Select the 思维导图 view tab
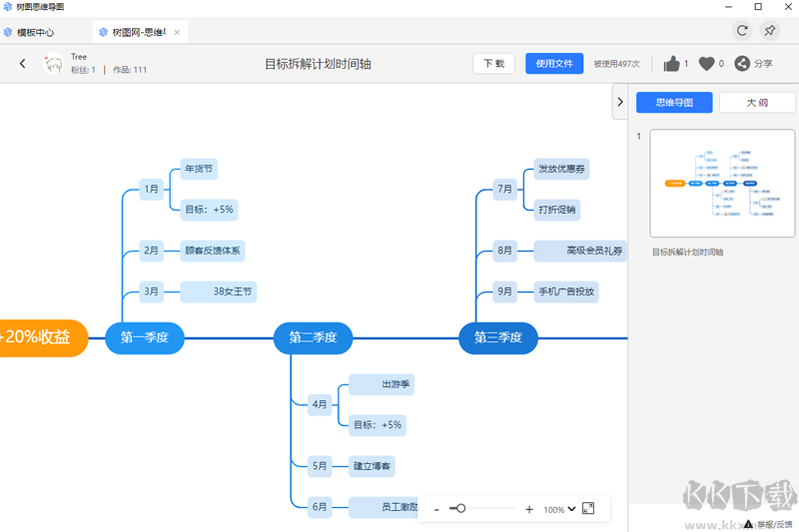The image size is (799, 532). [674, 102]
